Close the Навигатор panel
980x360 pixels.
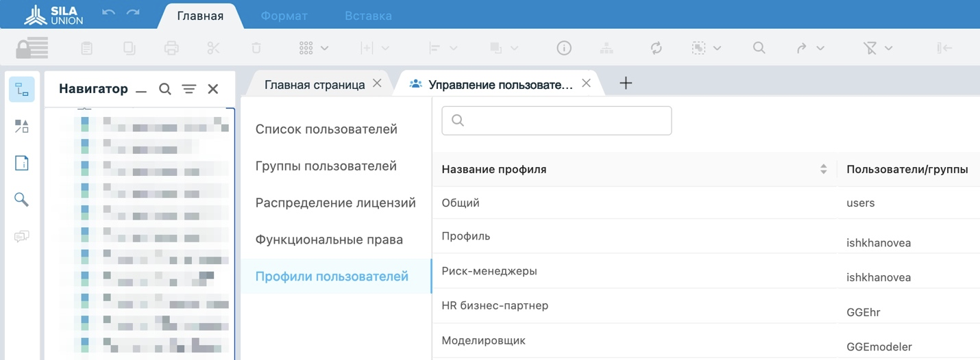point(213,89)
